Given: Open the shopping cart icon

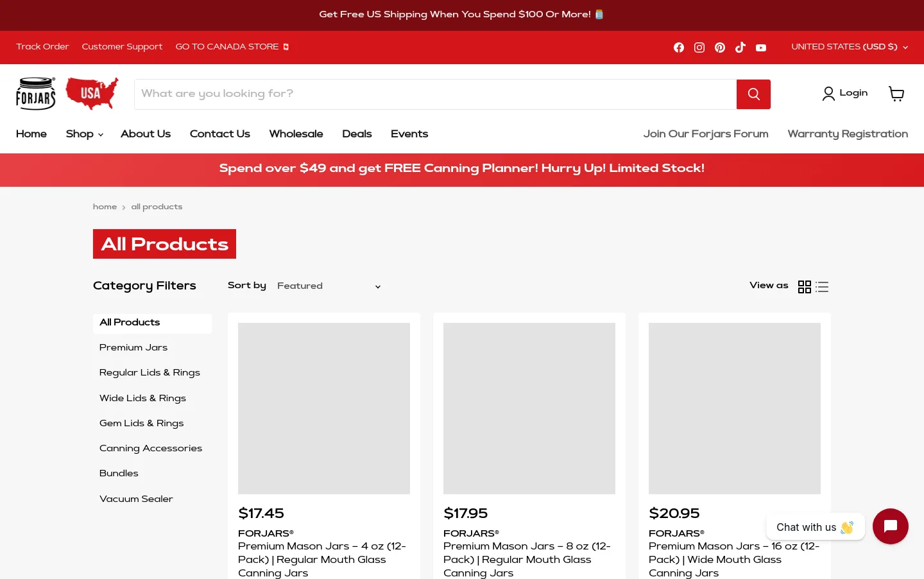Looking at the screenshot, I should click(896, 94).
